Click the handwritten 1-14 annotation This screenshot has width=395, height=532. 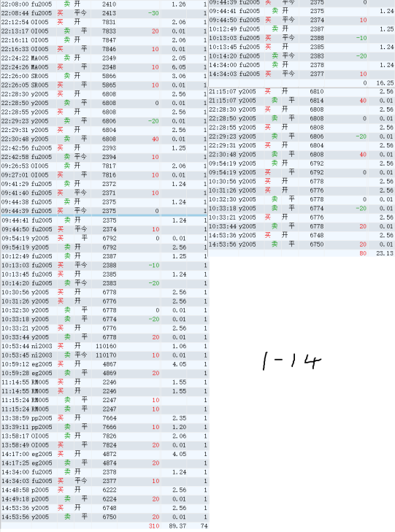[291, 361]
